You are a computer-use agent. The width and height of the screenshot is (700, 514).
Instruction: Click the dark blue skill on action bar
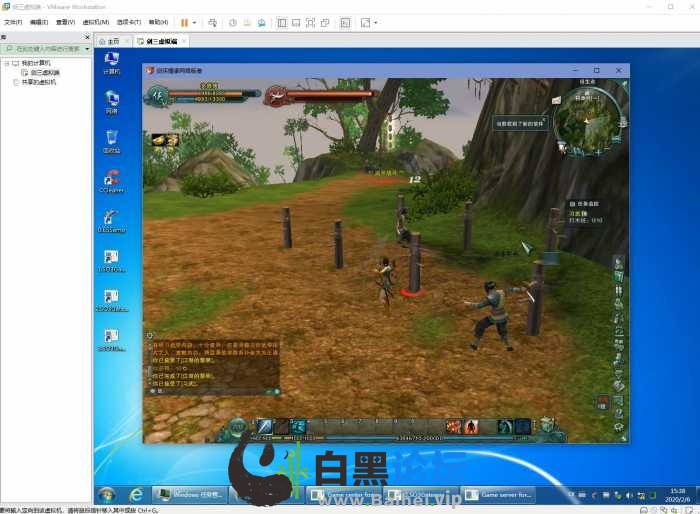[x=522, y=426]
